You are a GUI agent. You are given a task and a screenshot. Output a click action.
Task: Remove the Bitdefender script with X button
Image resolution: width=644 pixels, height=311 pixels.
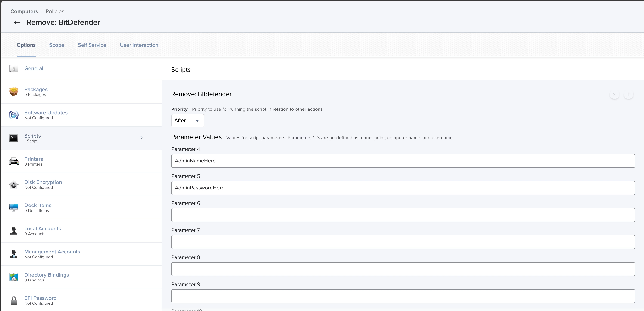coord(614,94)
